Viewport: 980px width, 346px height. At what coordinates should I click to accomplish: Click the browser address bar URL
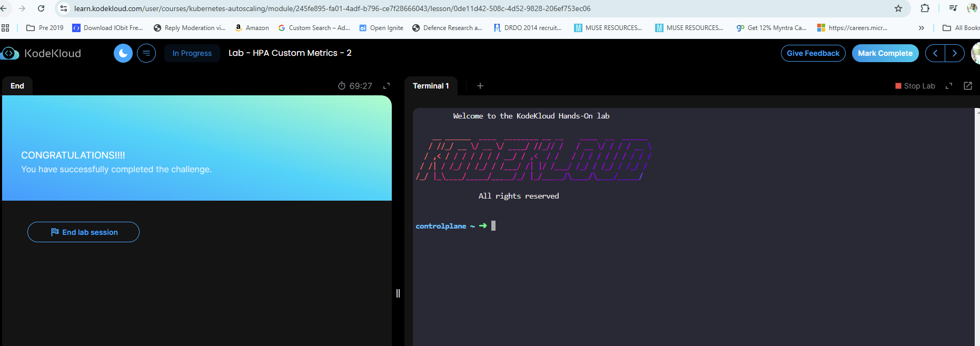pyautogui.click(x=332, y=8)
